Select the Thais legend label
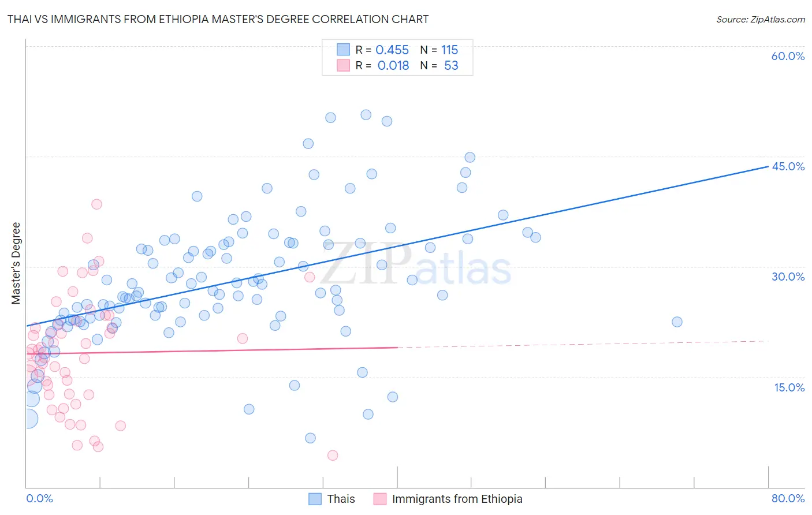 [341, 499]
